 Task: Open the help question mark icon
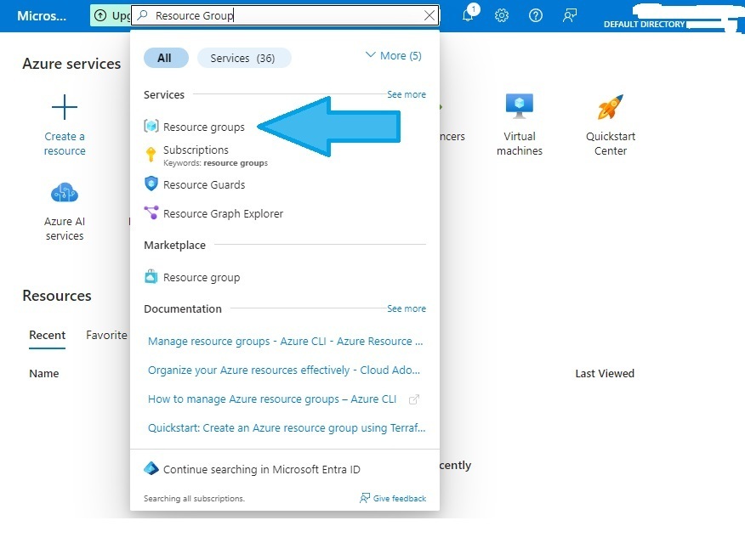click(x=536, y=15)
